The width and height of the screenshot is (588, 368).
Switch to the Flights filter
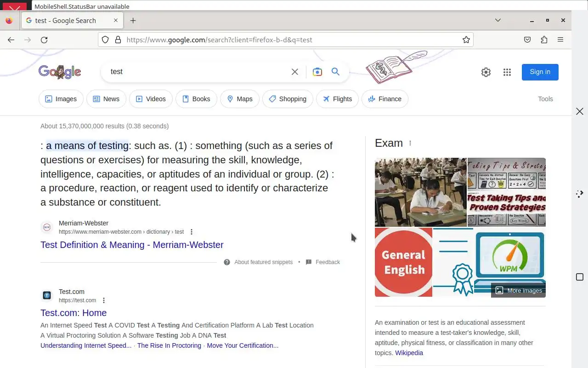[x=337, y=99]
